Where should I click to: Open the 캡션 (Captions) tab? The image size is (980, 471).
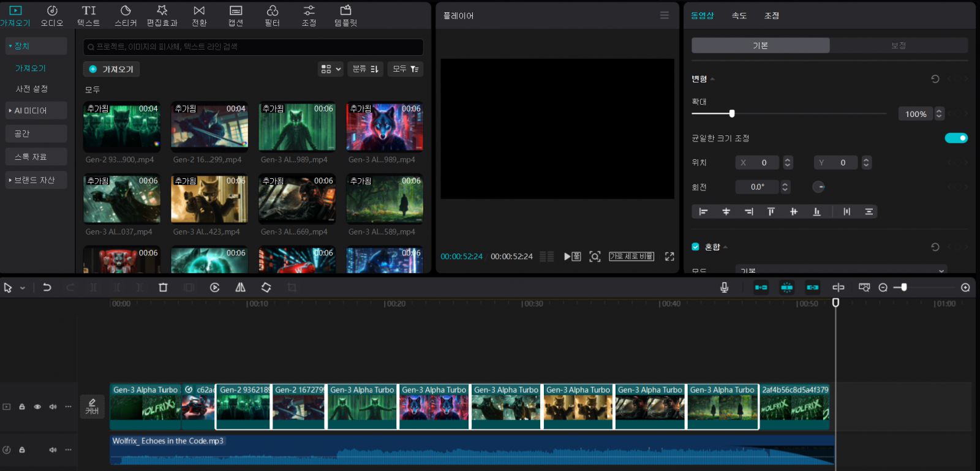236,16
